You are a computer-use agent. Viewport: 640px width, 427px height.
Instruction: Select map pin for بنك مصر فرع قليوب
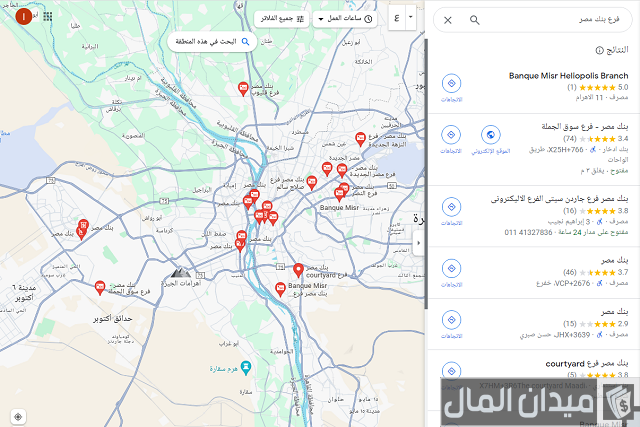tap(243, 89)
